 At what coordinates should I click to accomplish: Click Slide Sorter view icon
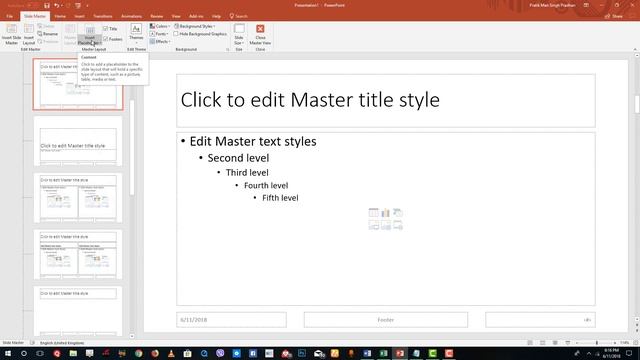coord(542,343)
